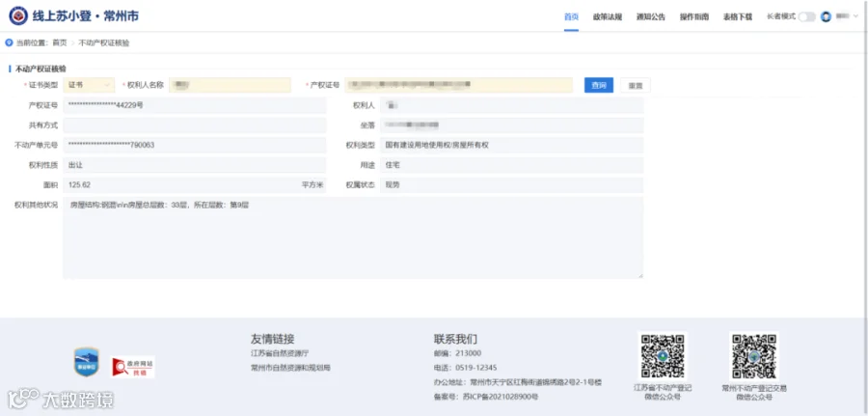Open the user account dropdown arrow
The height and width of the screenshot is (416, 868).
[855, 16]
